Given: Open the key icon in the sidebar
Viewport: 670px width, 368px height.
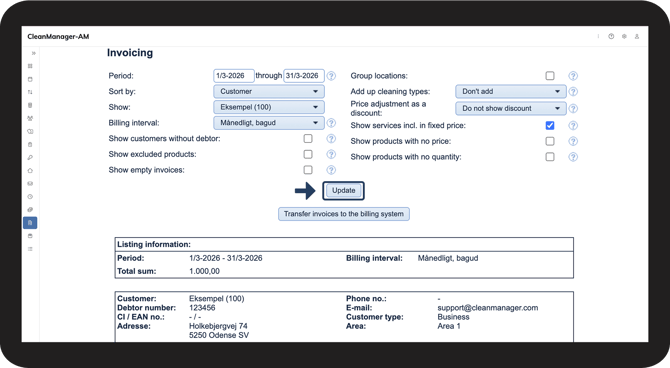Looking at the screenshot, I should [x=30, y=158].
